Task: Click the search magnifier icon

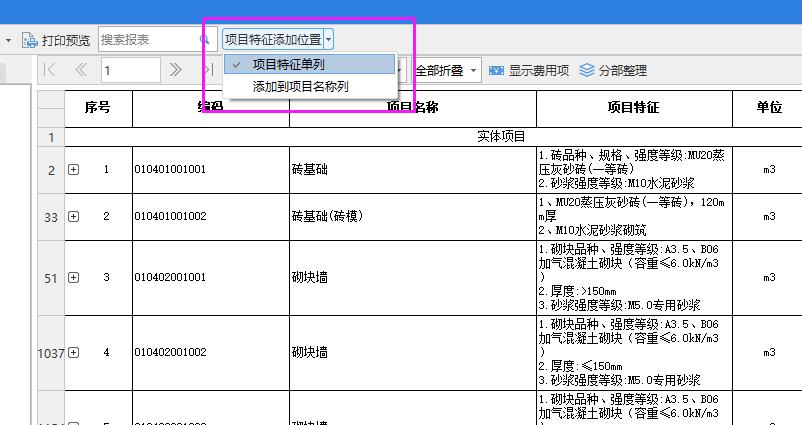Action: tap(205, 39)
